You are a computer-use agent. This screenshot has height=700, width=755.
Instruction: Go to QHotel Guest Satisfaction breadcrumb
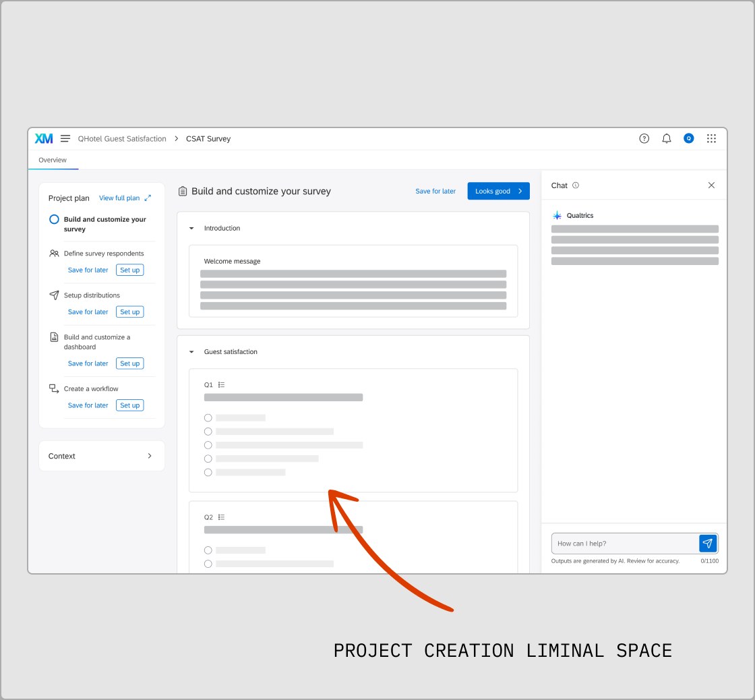122,139
